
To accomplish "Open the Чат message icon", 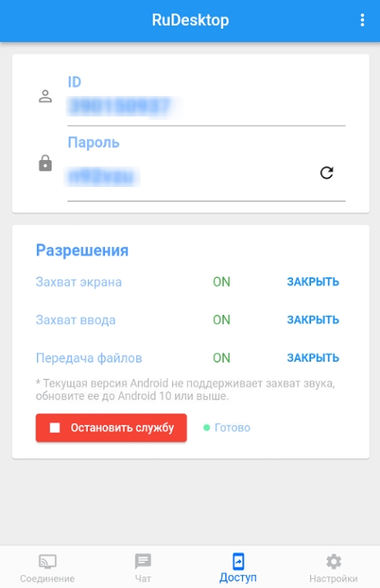I will pyautogui.click(x=143, y=562).
